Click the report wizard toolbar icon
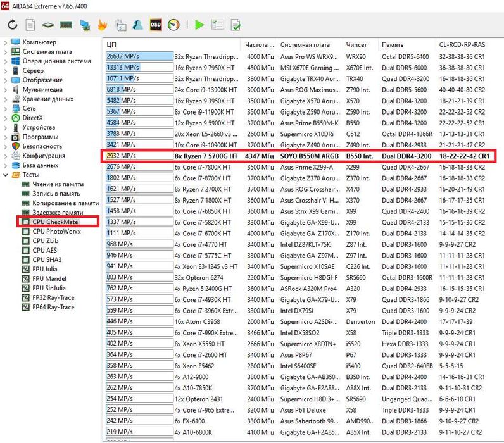 (x=120, y=25)
